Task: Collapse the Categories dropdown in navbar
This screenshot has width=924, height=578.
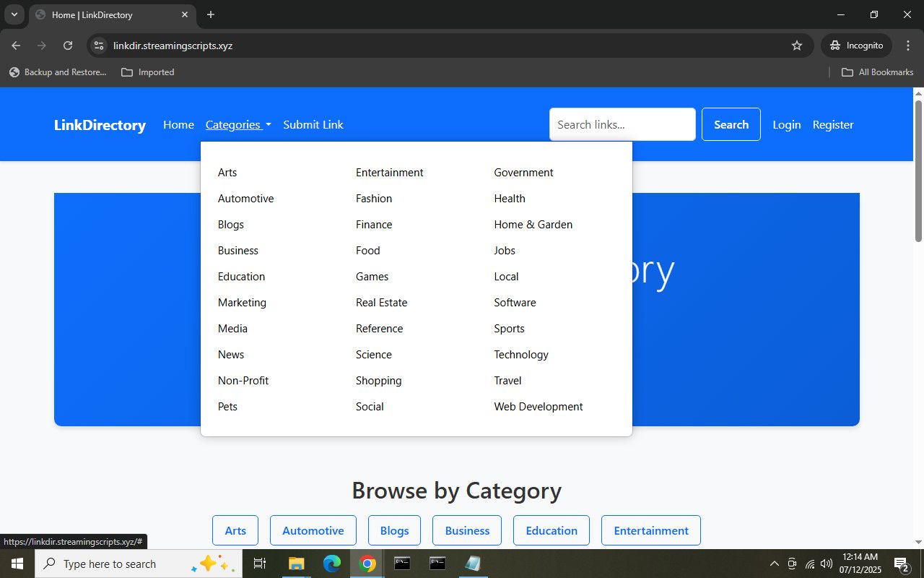Action: click(238, 125)
